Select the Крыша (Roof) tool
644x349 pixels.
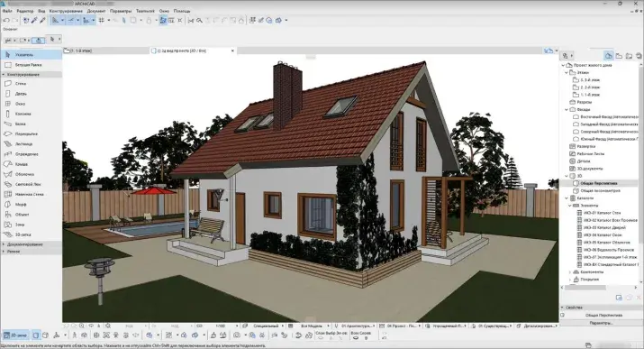click(32, 164)
